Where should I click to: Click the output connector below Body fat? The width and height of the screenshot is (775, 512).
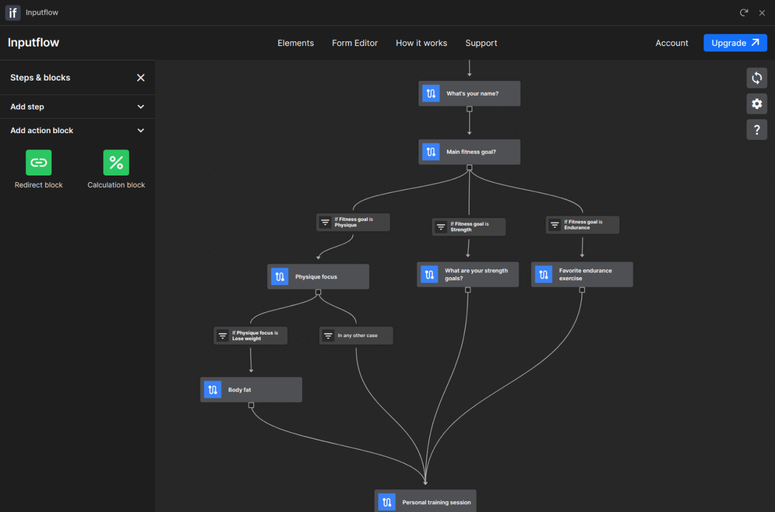pyautogui.click(x=251, y=405)
